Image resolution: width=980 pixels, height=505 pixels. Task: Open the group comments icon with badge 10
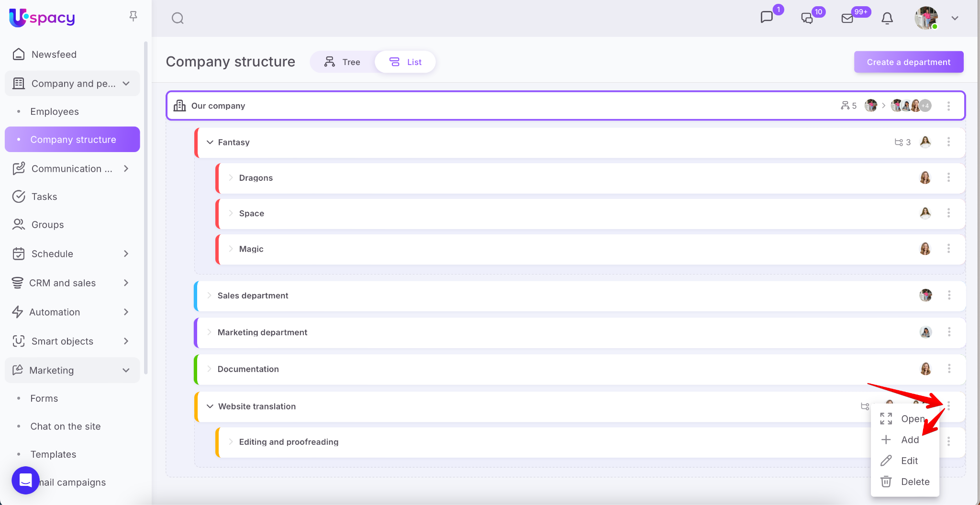(807, 18)
